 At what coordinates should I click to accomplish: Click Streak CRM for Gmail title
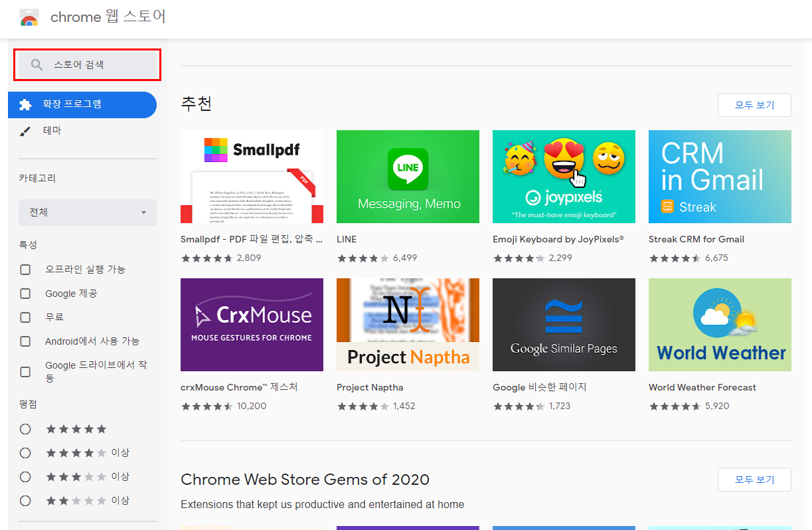(696, 239)
